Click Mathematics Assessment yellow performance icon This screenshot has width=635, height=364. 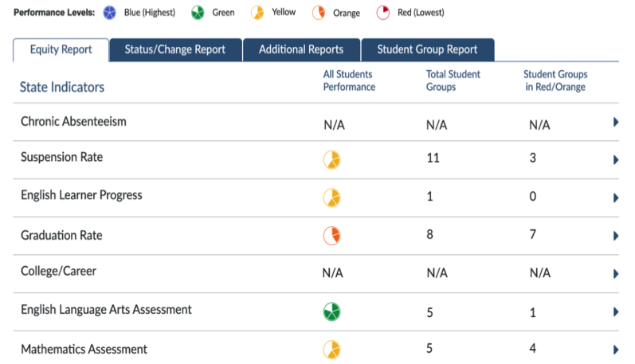[332, 350]
